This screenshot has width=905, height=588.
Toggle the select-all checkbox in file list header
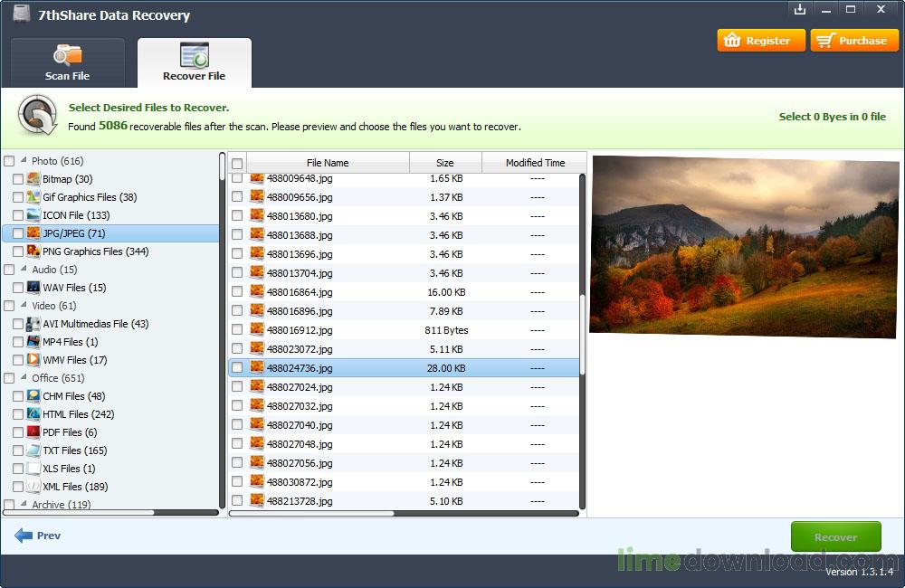(x=237, y=164)
